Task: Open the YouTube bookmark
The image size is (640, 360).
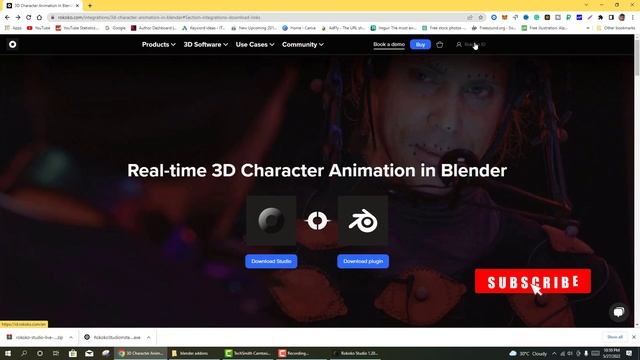Action: pos(38,28)
